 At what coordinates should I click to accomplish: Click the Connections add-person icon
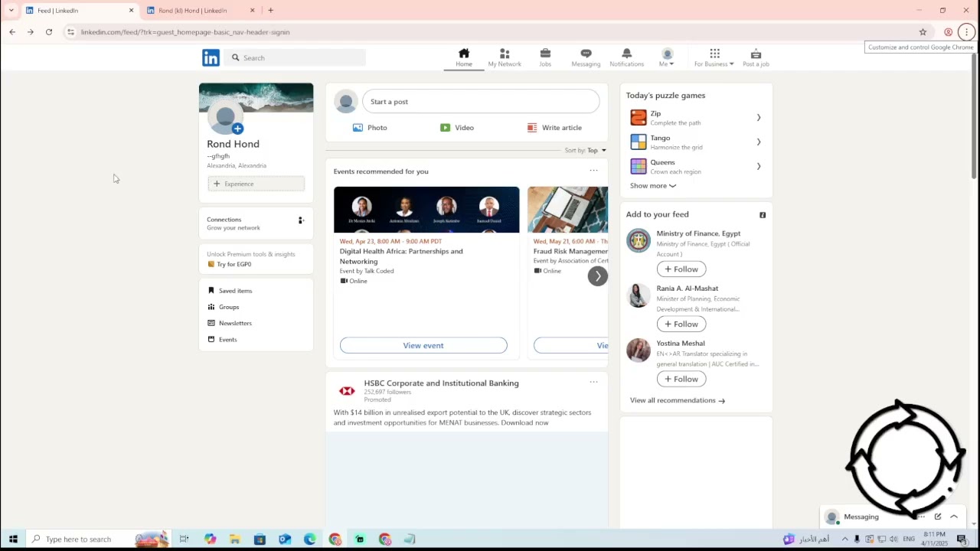(301, 220)
